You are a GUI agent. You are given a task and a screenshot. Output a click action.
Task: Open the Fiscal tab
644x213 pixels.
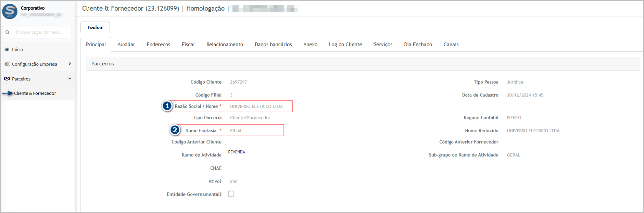188,45
